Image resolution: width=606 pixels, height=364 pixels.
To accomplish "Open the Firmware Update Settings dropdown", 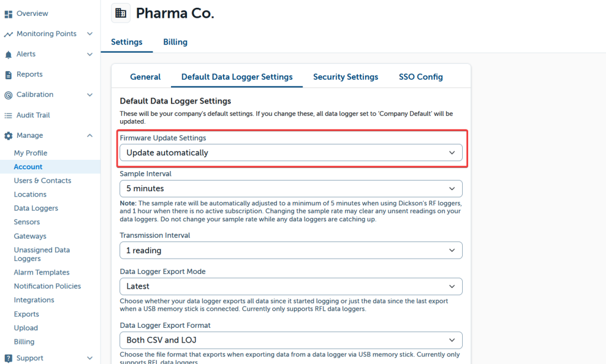I will 291,153.
